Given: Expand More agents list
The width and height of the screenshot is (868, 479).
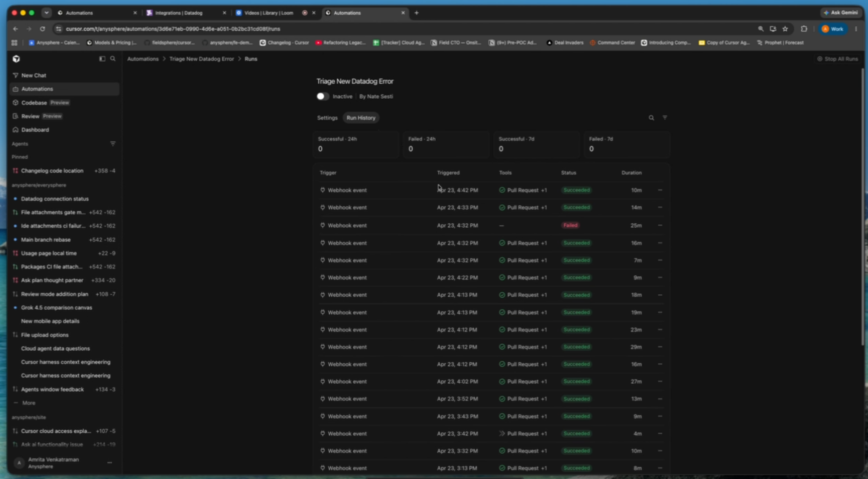Looking at the screenshot, I should [x=28, y=403].
